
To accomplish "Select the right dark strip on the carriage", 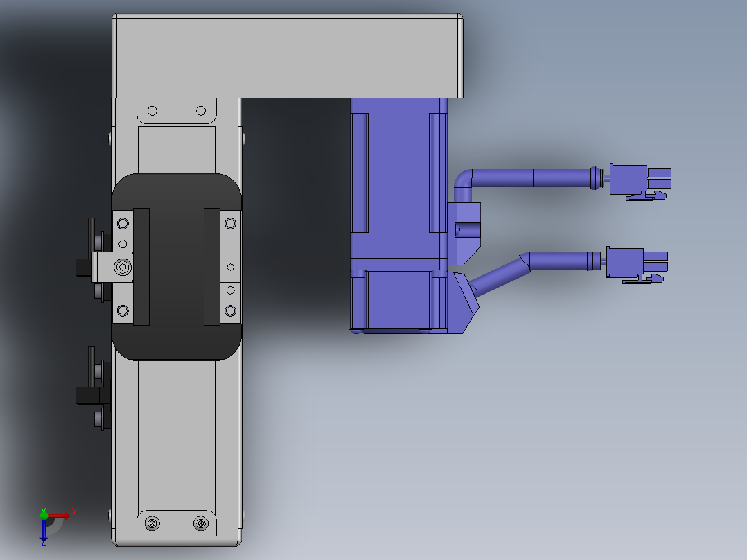I will pyautogui.click(x=212, y=267).
